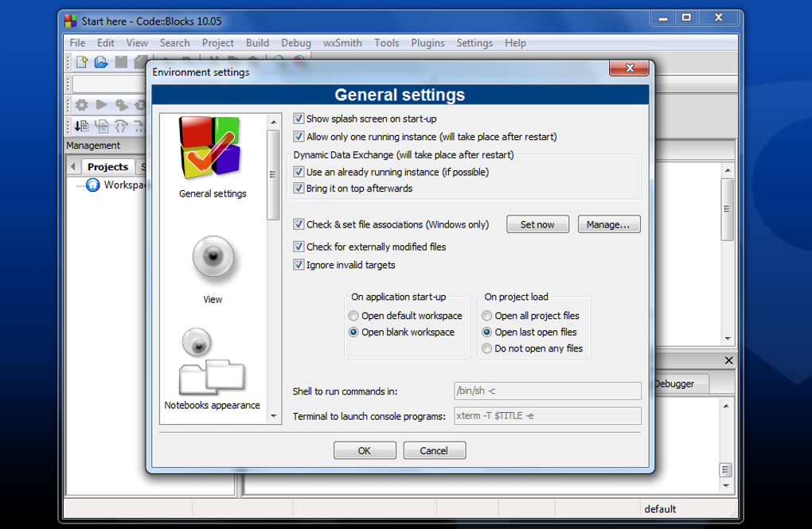Click the Workspace globe icon in Projects tree
This screenshot has height=529, width=812.
click(x=92, y=185)
